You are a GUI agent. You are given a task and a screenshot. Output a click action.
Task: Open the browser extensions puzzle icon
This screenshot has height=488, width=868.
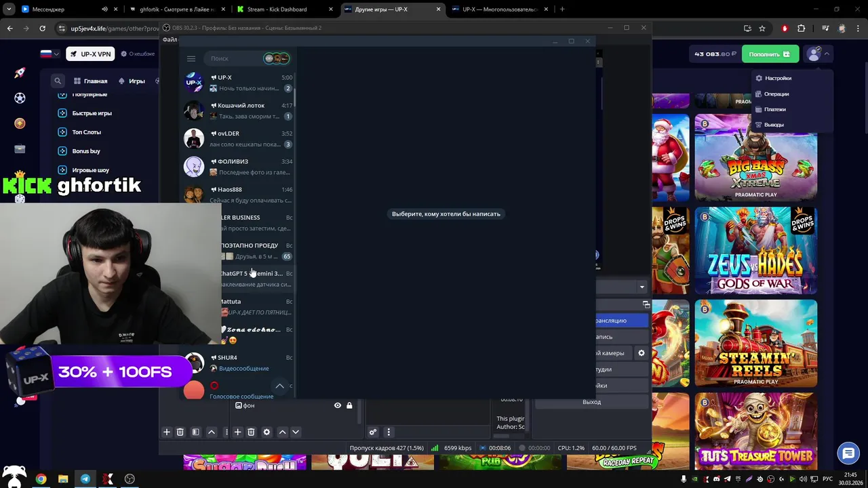[802, 28]
